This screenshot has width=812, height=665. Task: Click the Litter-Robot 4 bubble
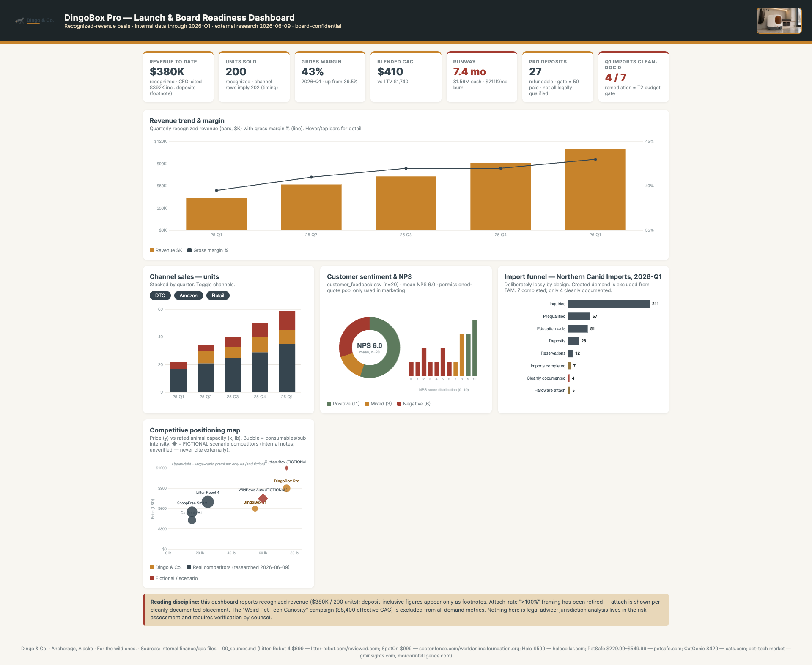[208, 502]
